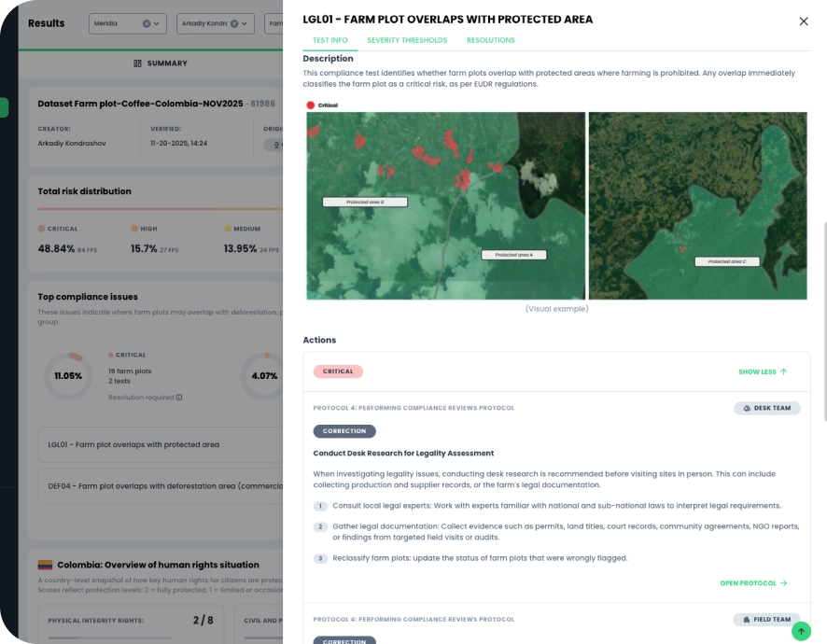Select the DEF04 deforestation area issue row
Screen dimensions: 827x644
point(161,486)
